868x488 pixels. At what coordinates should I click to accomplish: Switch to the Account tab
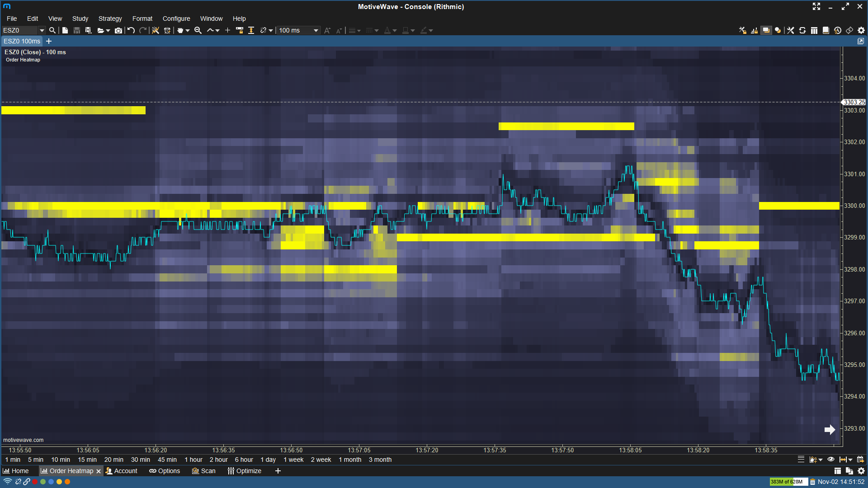point(122,471)
